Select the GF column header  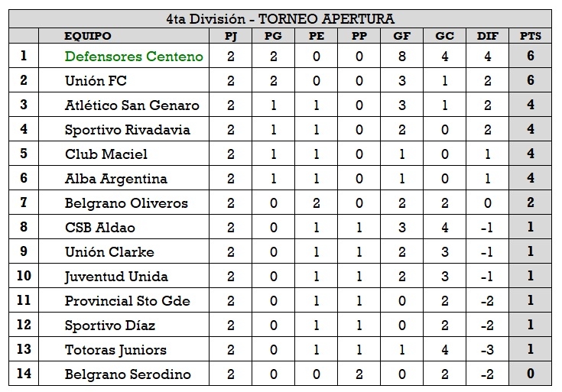click(401, 36)
